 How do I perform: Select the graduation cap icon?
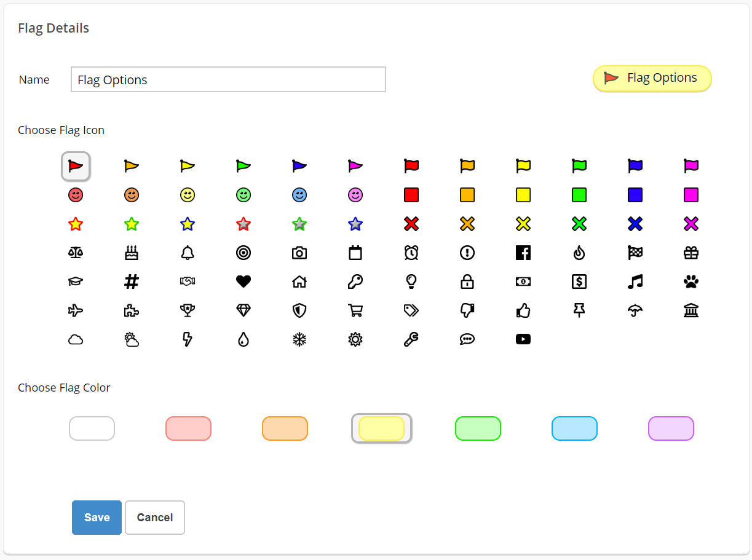pos(76,282)
